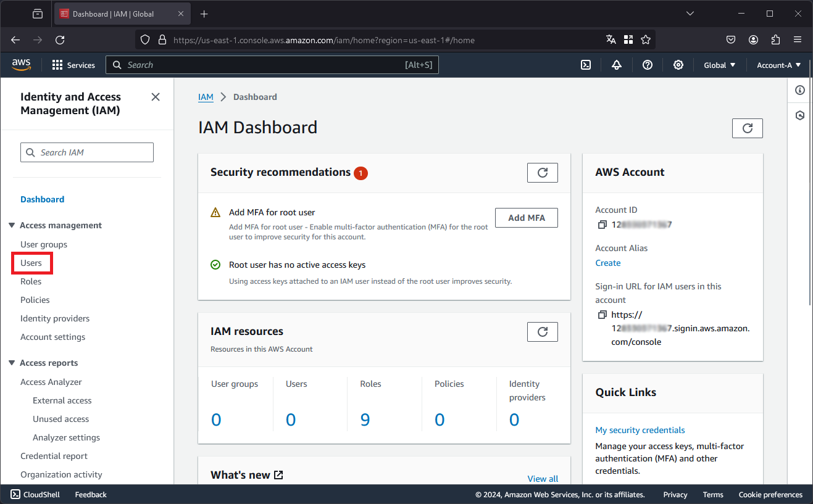Click the User groups count 0

tap(216, 420)
